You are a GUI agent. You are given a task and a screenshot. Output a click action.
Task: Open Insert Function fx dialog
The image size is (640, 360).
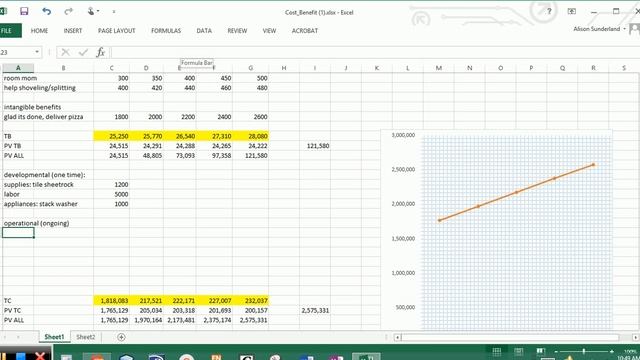pyautogui.click(x=101, y=52)
